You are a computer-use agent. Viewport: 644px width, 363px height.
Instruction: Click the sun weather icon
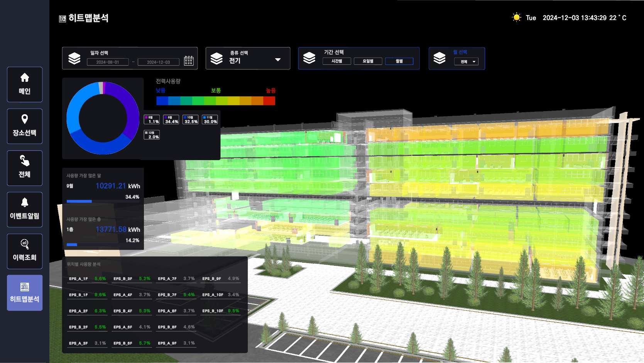pos(516,17)
